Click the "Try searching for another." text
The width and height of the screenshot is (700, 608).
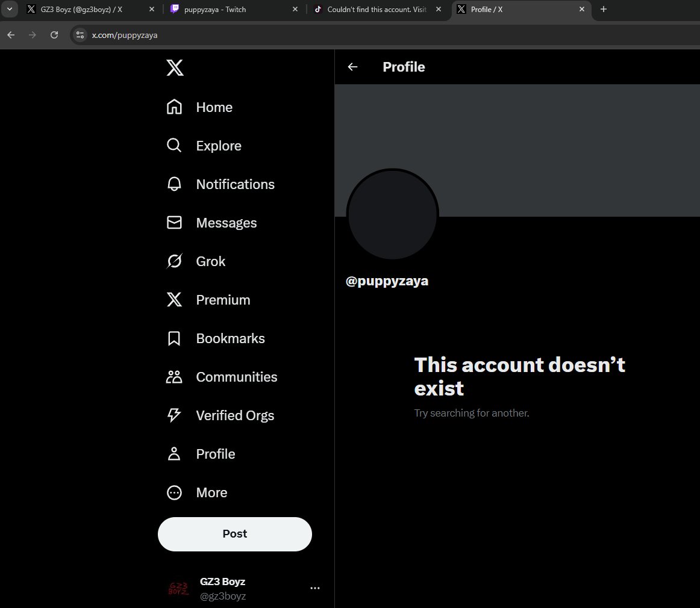(x=472, y=413)
